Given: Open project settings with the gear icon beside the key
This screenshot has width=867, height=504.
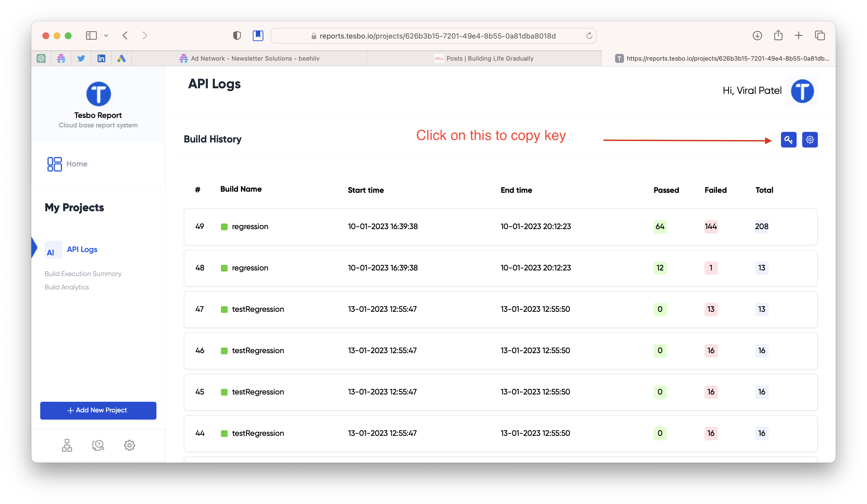Looking at the screenshot, I should (x=809, y=140).
